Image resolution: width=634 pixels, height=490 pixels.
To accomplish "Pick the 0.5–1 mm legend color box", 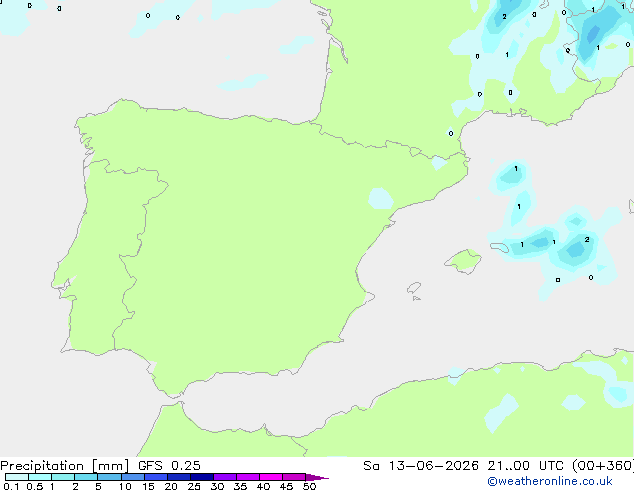I will coord(40,477).
